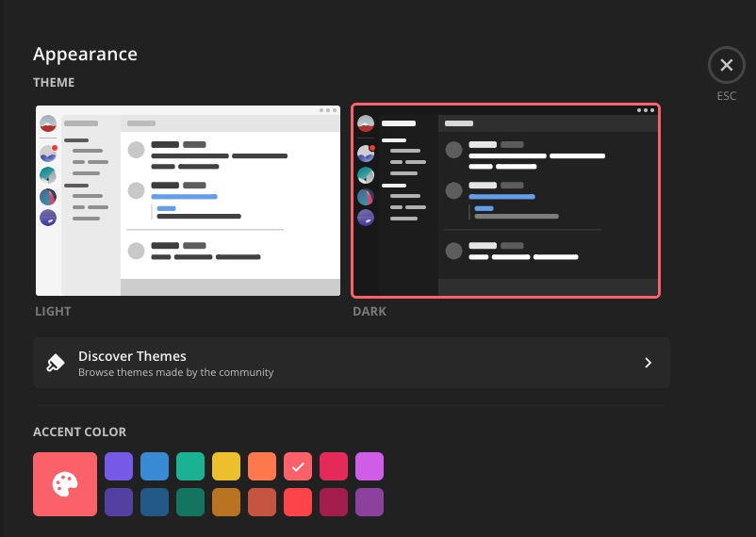Choose the light purple accent color swatch

tap(119, 466)
